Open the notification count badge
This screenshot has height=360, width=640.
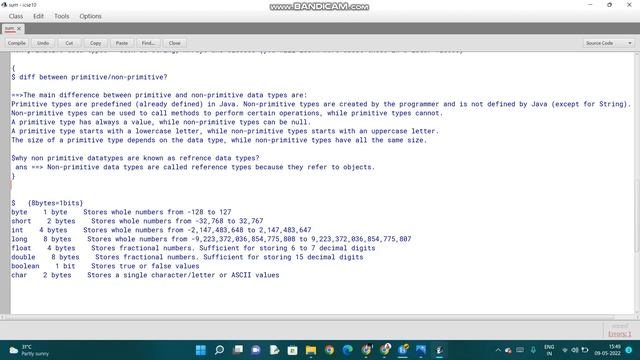629,350
